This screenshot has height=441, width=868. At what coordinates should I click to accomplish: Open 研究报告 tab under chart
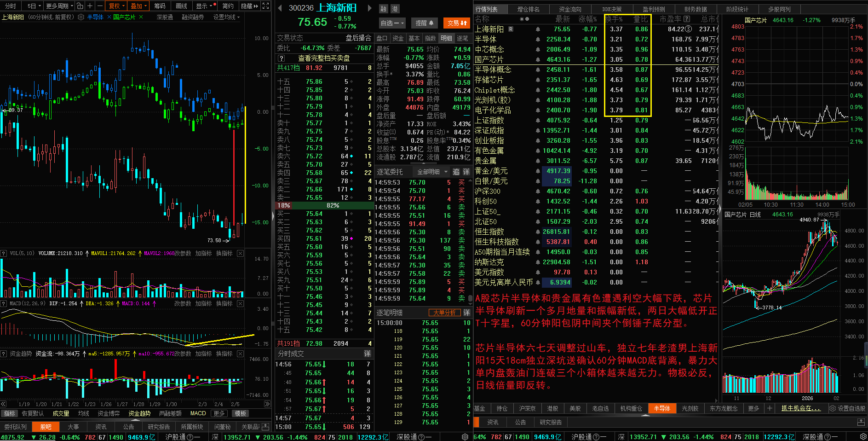[x=159, y=427]
